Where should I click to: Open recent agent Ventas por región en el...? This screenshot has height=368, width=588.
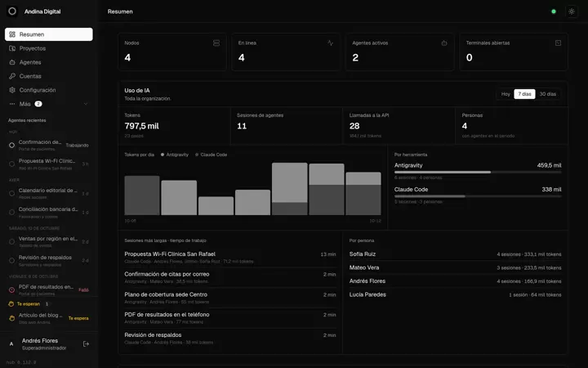tap(49, 241)
